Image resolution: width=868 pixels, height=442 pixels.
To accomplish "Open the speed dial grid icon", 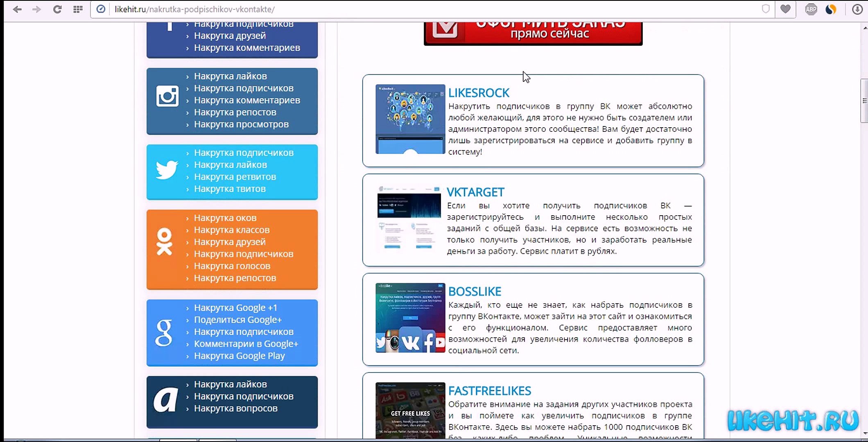I will coord(78,9).
